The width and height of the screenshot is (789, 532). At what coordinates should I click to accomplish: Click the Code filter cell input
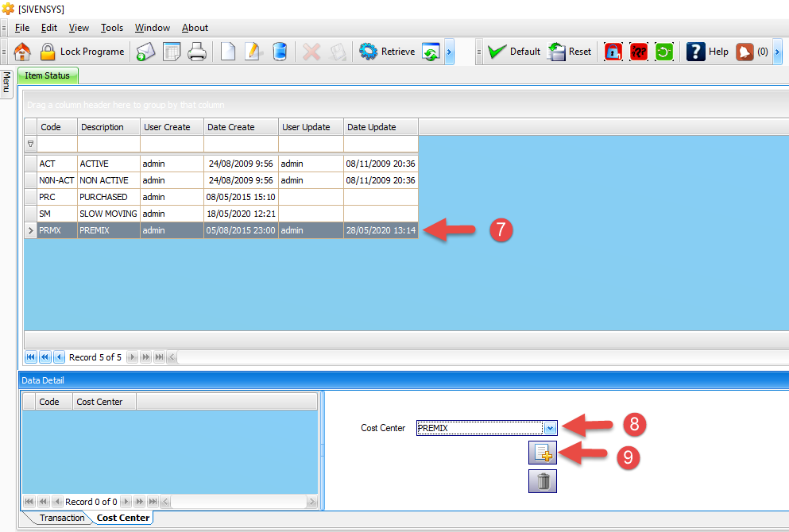pos(57,144)
